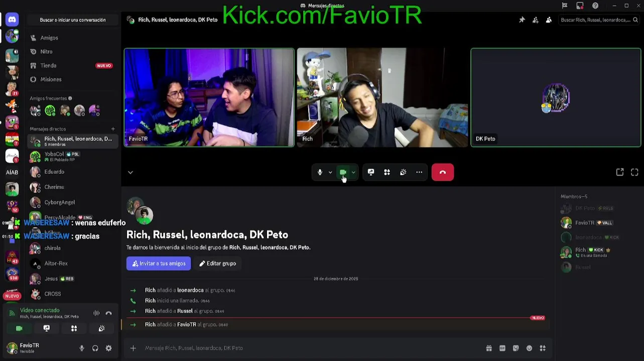Open emoji picker in chat bar
The height and width of the screenshot is (361, 644).
tap(529, 348)
